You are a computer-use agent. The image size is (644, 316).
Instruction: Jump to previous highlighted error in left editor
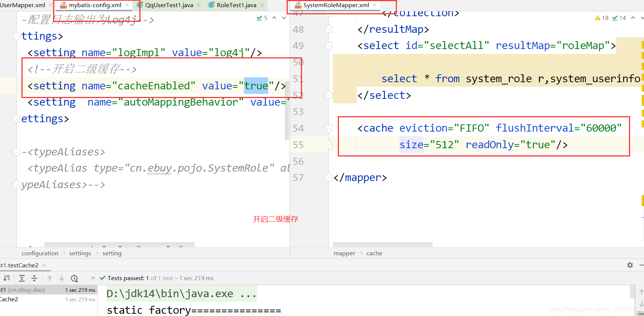(x=274, y=18)
